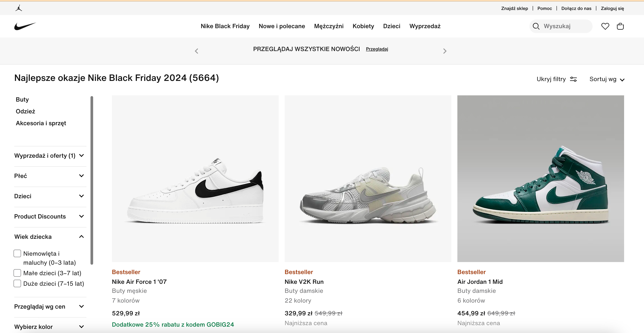Click Pomoc link
Viewport: 644px width, 333px height.
544,8
